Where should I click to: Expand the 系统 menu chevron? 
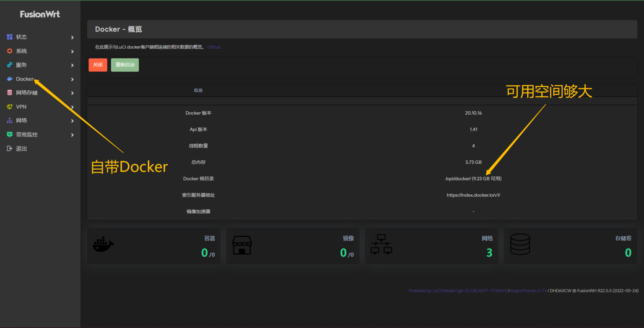[x=72, y=51]
